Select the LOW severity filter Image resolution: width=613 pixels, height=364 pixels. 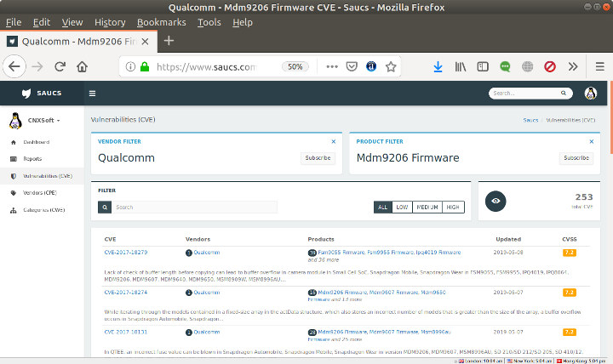pos(402,207)
